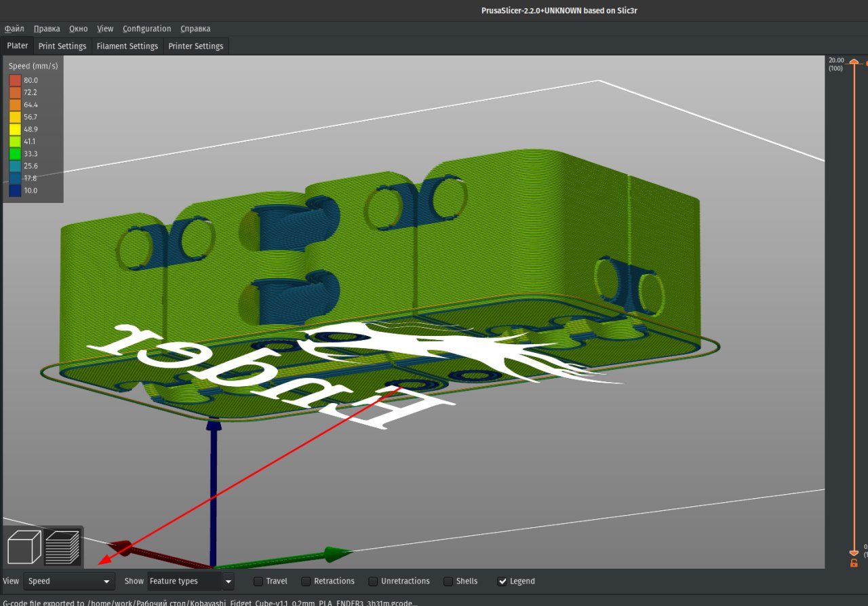Click the 33.3 green legend swatch
The image size is (868, 606).
pyautogui.click(x=15, y=153)
